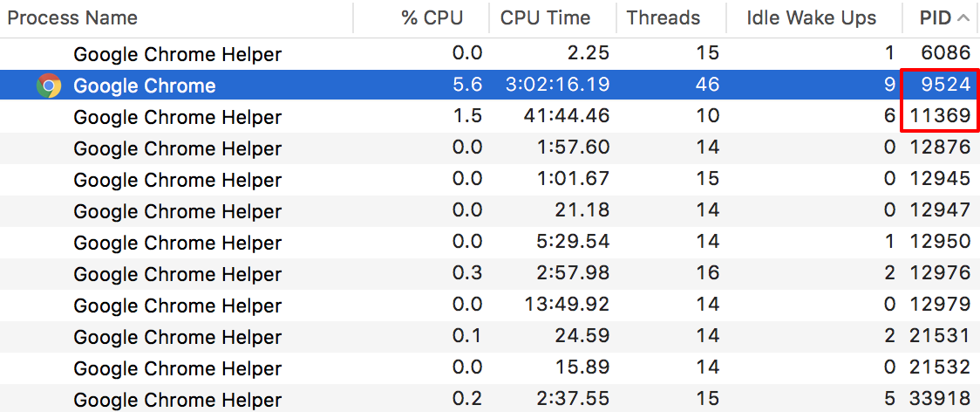Click the Google Chrome app icon
Image resolution: width=980 pixels, height=412 pixels.
click(49, 86)
